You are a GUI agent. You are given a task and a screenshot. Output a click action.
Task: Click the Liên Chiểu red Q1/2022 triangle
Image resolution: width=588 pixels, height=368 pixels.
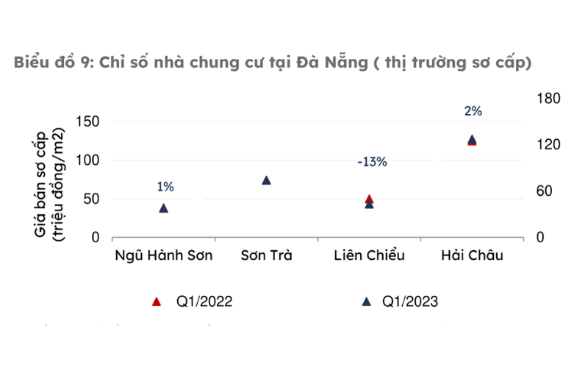pos(369,199)
